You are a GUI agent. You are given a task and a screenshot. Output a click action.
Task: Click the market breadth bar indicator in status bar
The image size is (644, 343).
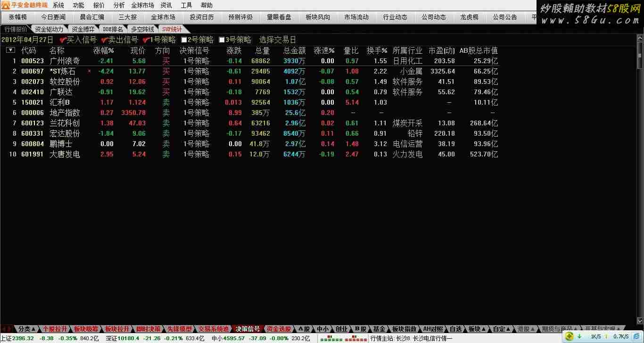pos(344,338)
